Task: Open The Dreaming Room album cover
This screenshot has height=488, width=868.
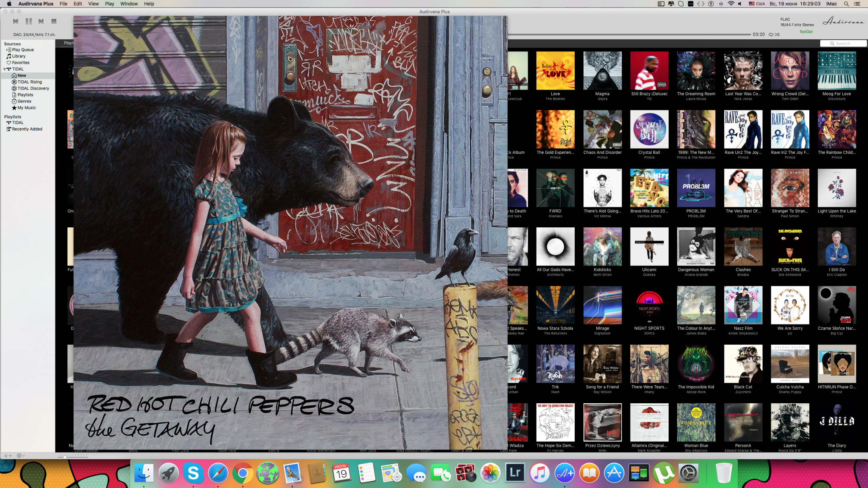Action: [696, 71]
